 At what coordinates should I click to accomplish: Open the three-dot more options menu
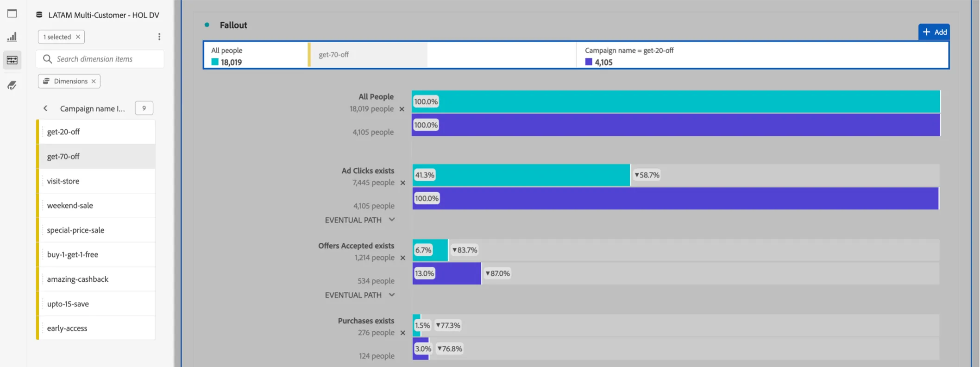pyautogui.click(x=159, y=37)
